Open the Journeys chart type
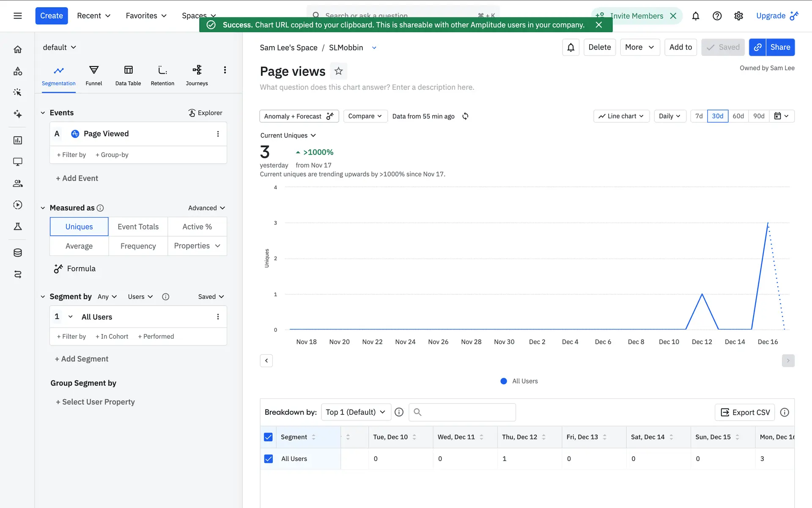The image size is (812, 508). click(197, 75)
